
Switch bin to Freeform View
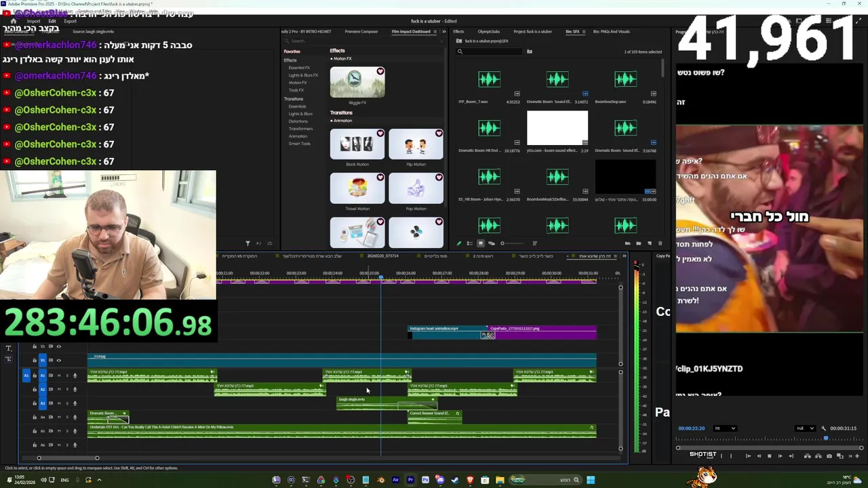pyautogui.click(x=492, y=243)
